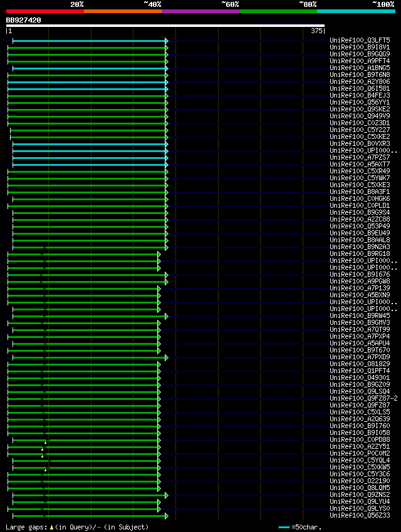Select the UniRef100_B9GQG9 label

click(360, 54)
